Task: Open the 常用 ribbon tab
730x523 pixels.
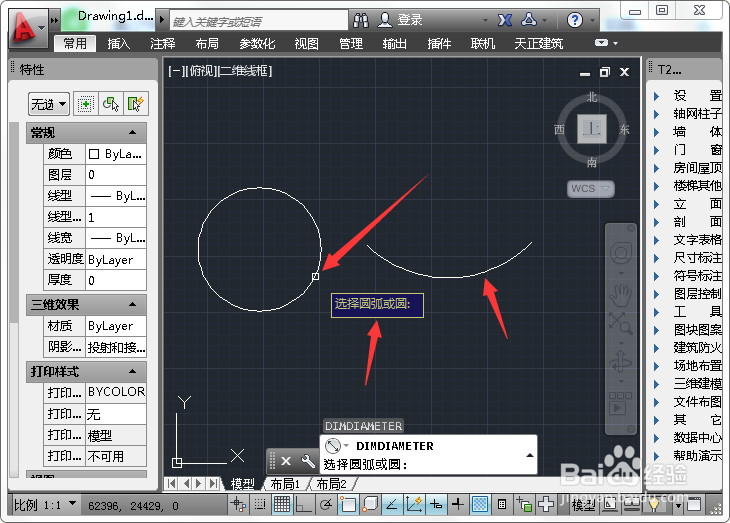Action: click(x=75, y=44)
